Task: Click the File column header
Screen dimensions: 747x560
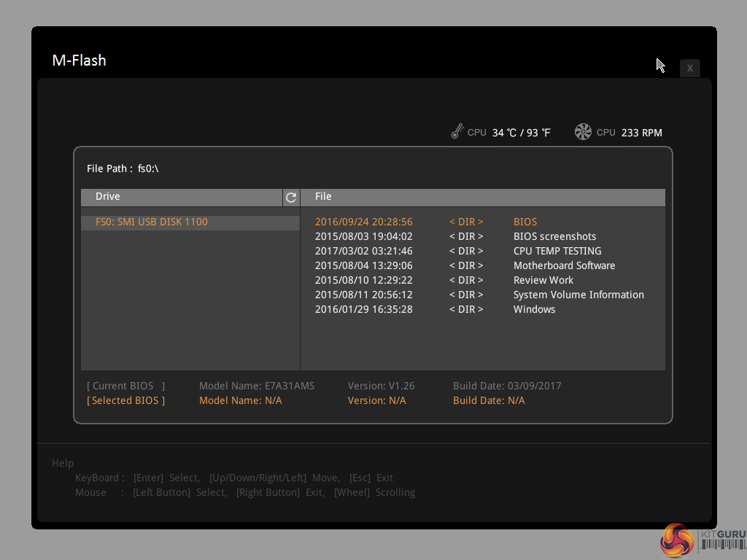Action: tap(323, 196)
